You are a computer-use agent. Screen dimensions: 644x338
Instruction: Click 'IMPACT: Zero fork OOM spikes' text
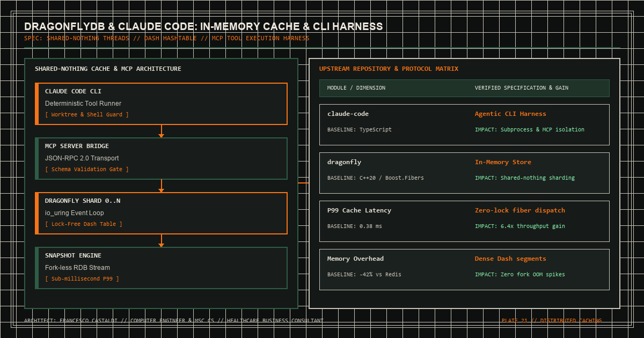click(x=520, y=275)
